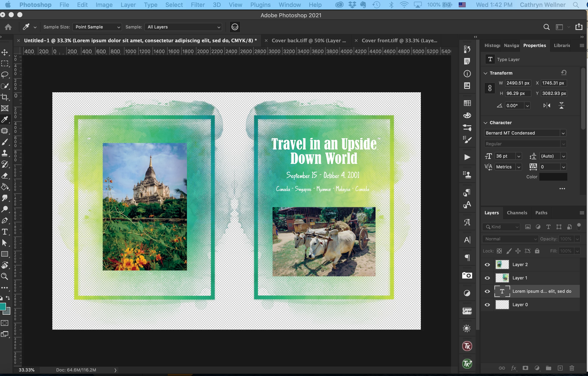Select the Horizontal Type tool
This screenshot has height=376, width=588.
pos(5,232)
